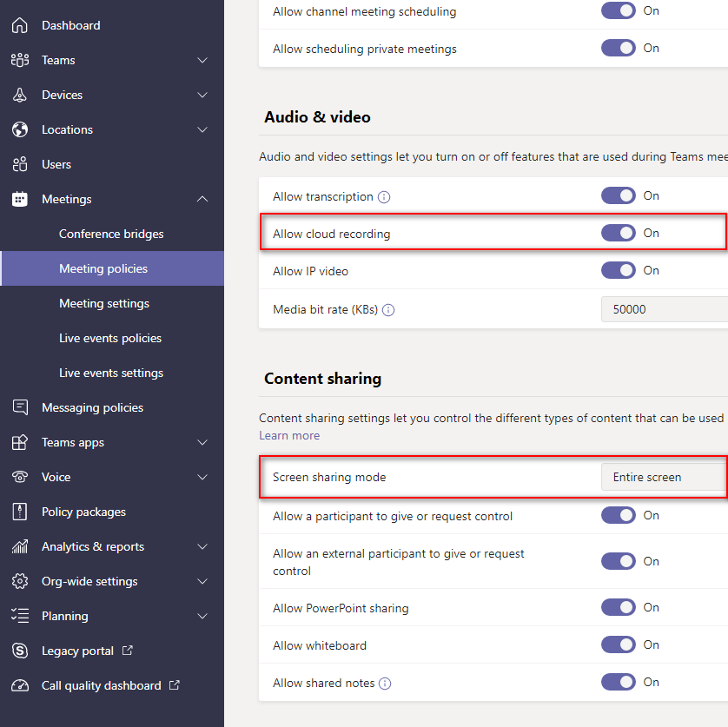728x727 pixels.
Task: Click the Messaging policies icon
Action: pyautogui.click(x=19, y=407)
